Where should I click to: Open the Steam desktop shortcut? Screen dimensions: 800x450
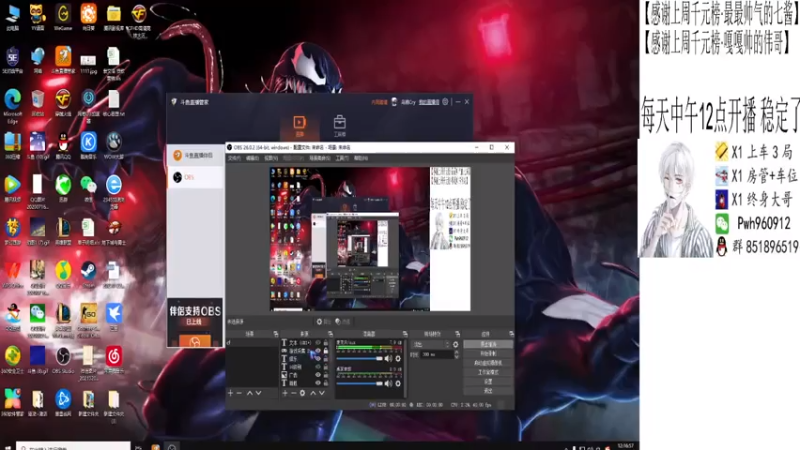[88, 273]
